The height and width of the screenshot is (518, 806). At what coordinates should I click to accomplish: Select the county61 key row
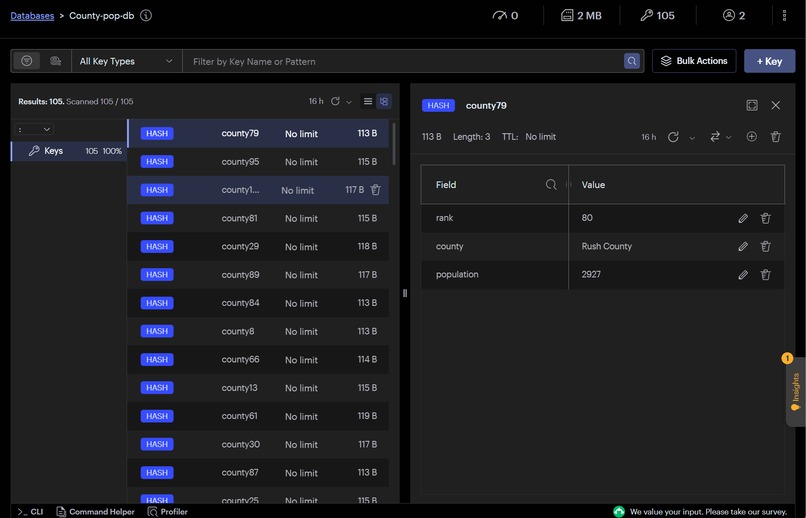click(258, 416)
